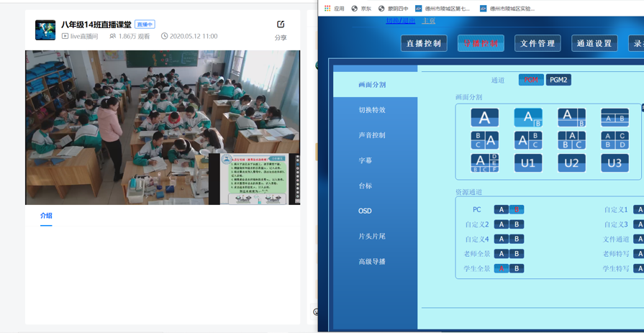Assign PC source to window A
The width and height of the screenshot is (644, 333).
click(501, 209)
